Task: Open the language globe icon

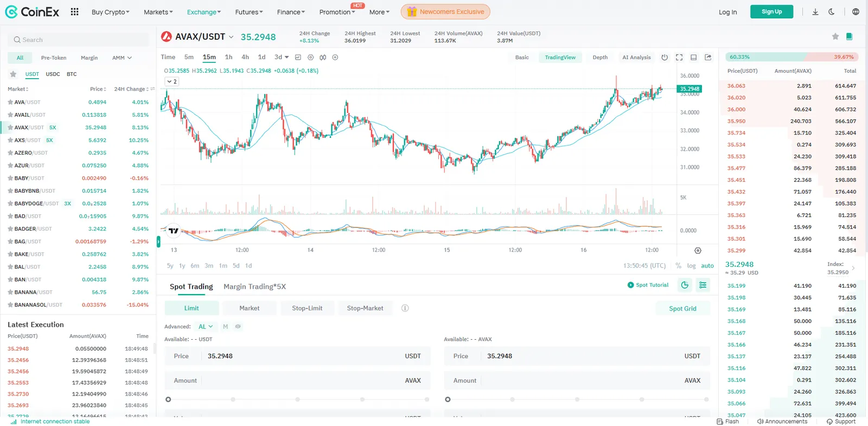Action: (856, 11)
